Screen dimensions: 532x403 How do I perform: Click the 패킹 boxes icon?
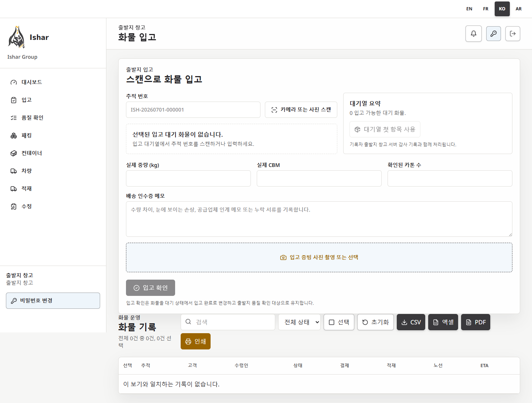[14, 136]
